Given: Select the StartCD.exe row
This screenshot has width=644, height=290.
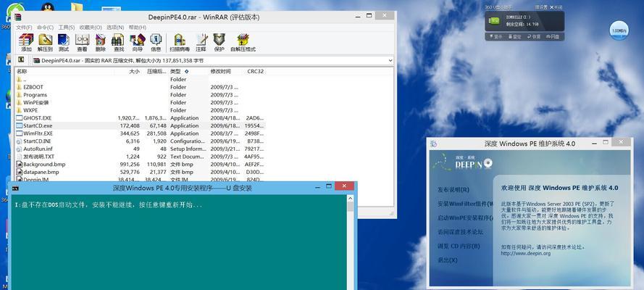Looking at the screenshot, I should click(x=140, y=125).
